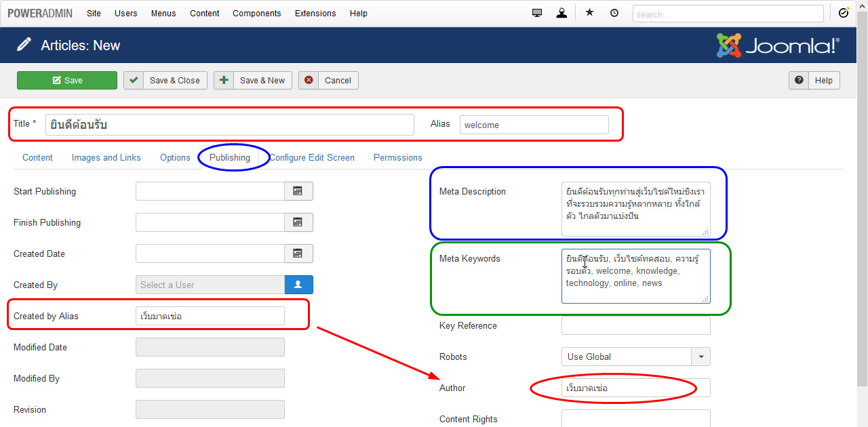
Task: Open the Extensions menu
Action: click(315, 13)
